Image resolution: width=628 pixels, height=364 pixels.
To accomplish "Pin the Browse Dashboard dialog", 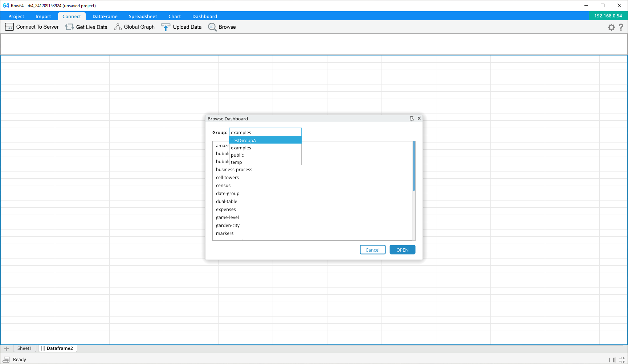I will [412, 119].
